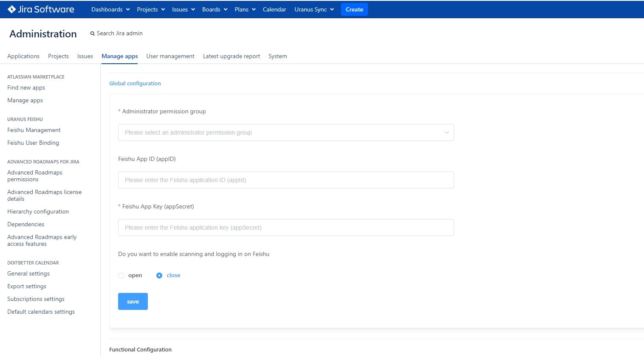Open the Boards dropdown menu
This screenshot has width=644, height=357.
pyautogui.click(x=215, y=9)
